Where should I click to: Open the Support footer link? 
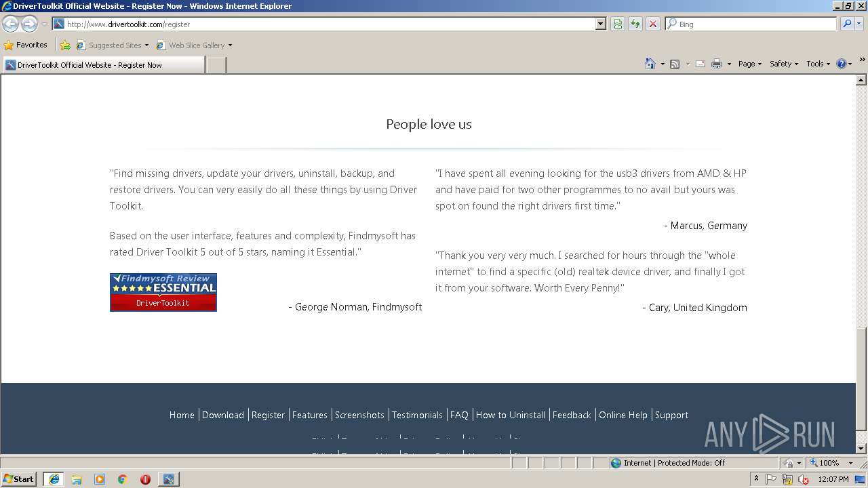tap(671, 415)
